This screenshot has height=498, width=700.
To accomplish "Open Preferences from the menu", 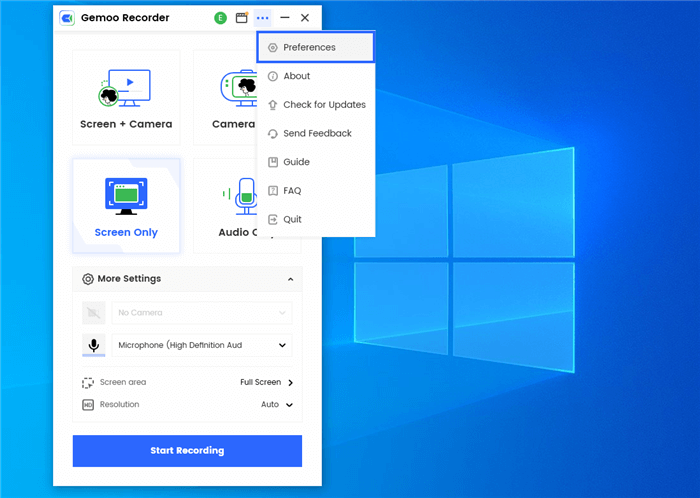I will click(316, 47).
